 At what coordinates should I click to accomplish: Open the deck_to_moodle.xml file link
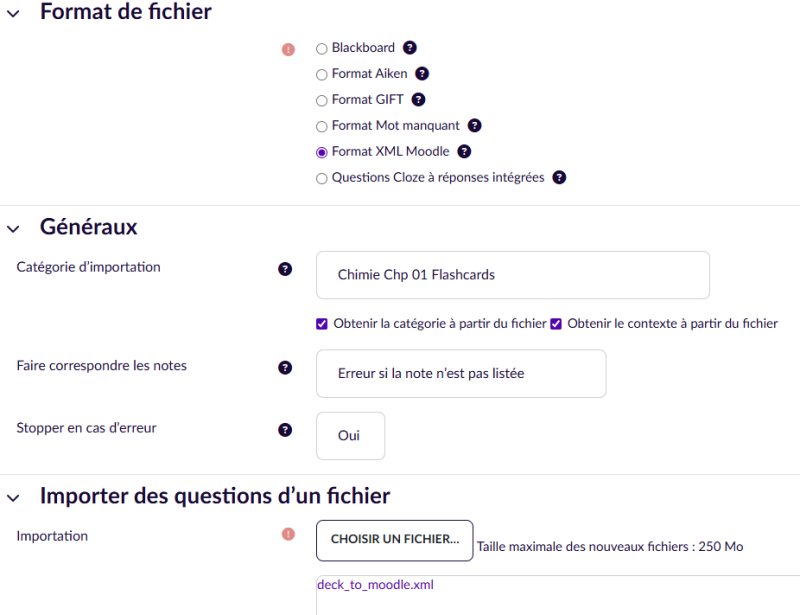(375, 585)
